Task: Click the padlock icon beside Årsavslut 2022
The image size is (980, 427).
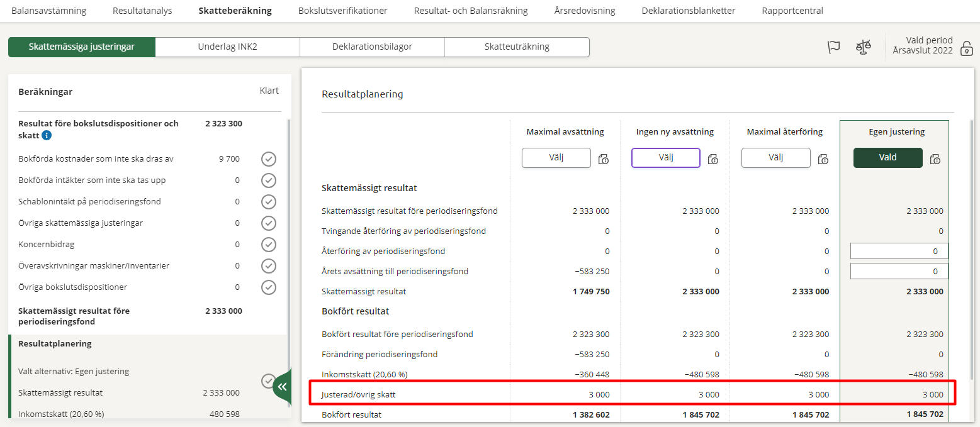Action: (x=966, y=48)
